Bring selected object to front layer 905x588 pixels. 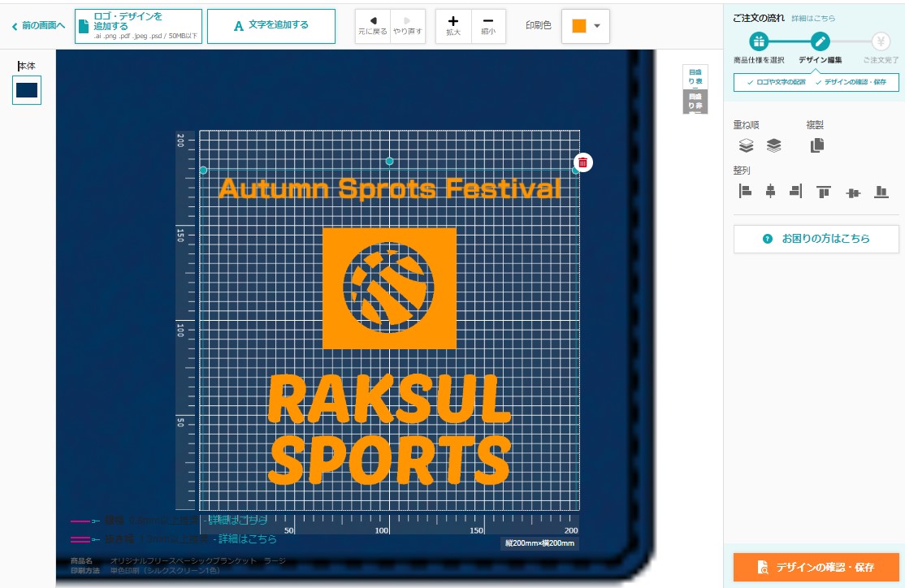pos(747,145)
